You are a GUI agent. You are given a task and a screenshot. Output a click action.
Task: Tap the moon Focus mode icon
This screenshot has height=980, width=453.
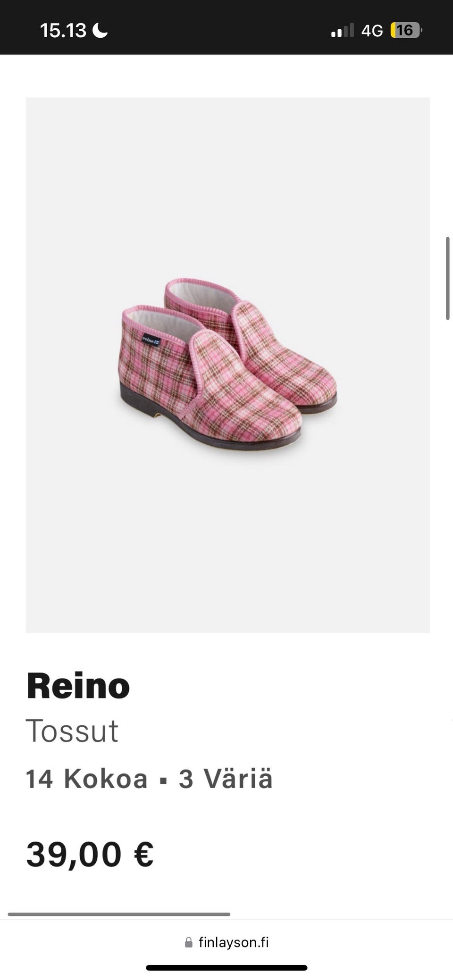coord(100,31)
